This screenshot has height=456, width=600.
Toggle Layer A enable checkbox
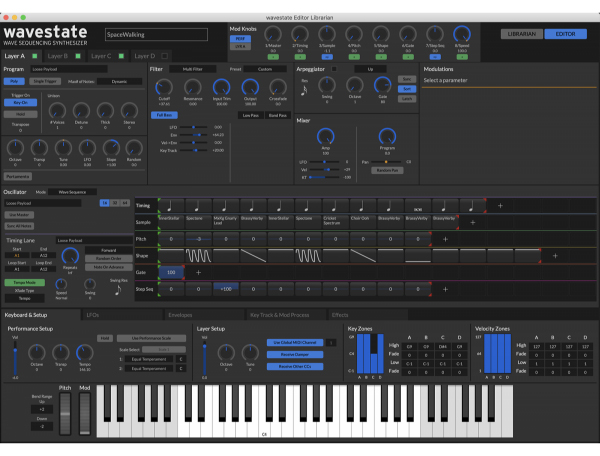pyautogui.click(x=35, y=56)
